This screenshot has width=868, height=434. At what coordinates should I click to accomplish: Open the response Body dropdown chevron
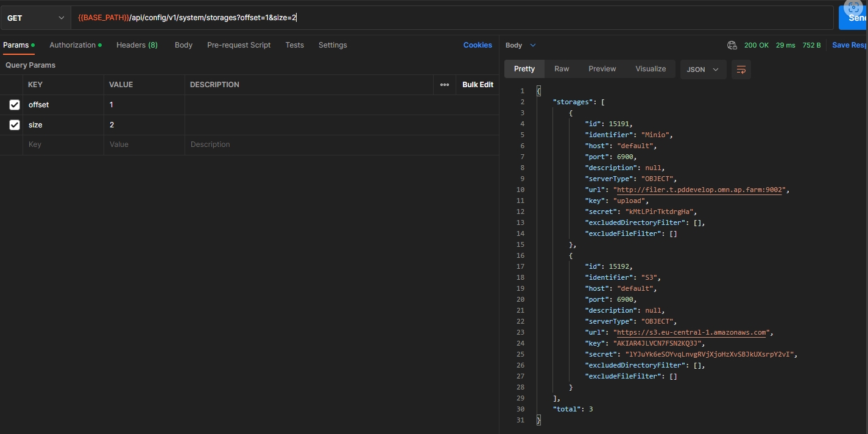click(x=533, y=45)
